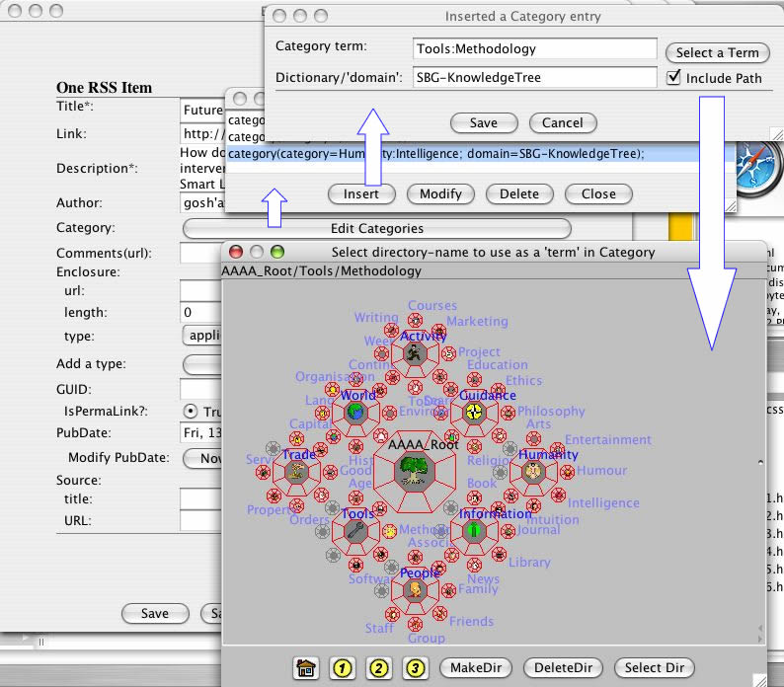Click the yellow level 1 button

tap(342, 668)
